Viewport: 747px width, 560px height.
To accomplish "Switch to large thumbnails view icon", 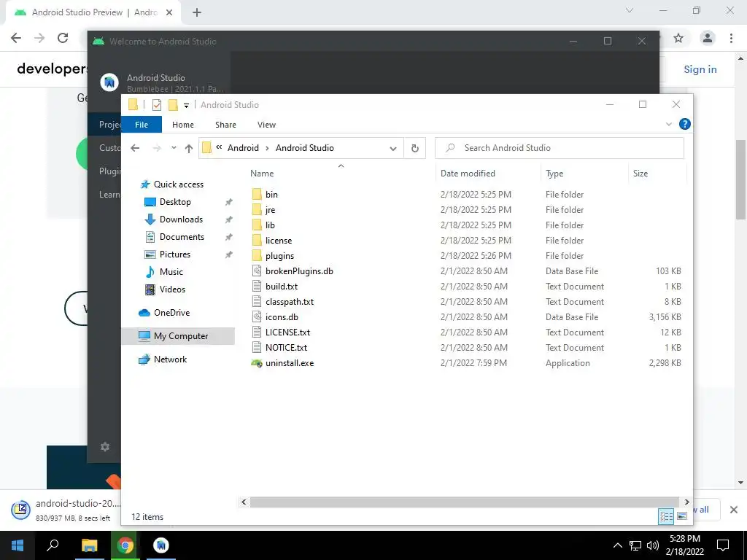I will point(682,516).
